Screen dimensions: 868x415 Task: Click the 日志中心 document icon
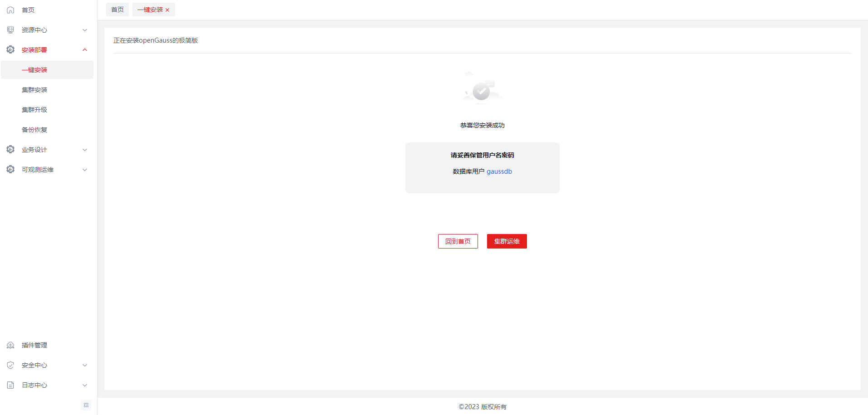click(x=10, y=385)
